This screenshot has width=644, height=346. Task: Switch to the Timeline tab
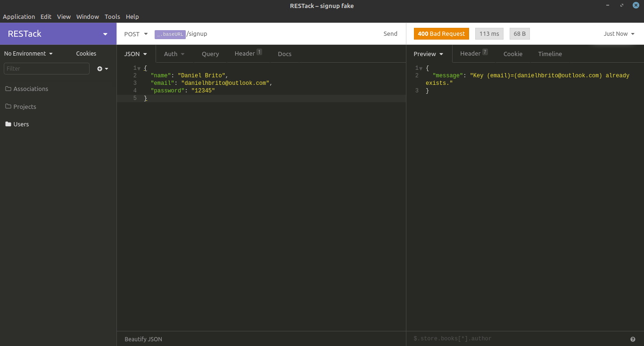[x=550, y=54]
